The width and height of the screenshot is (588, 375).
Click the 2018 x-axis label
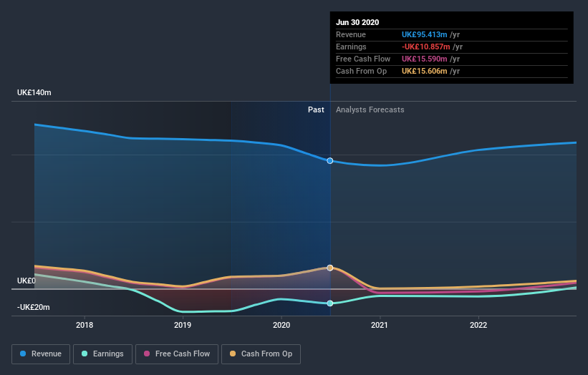click(x=85, y=325)
